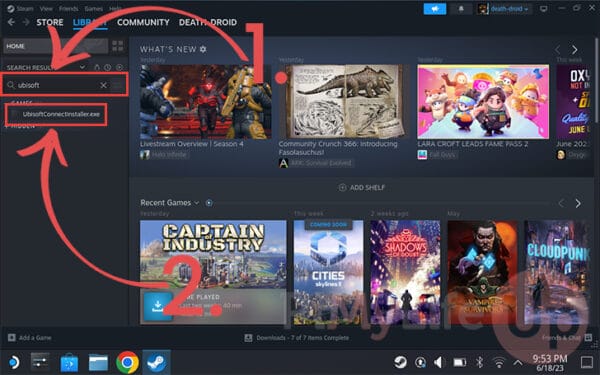Click Steam tray icon
The image size is (600, 375).
[x=400, y=362]
